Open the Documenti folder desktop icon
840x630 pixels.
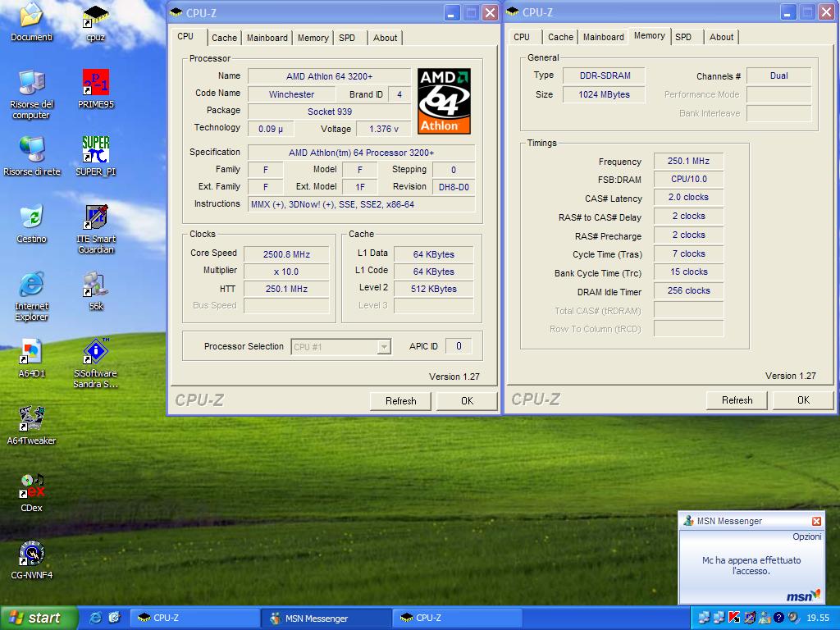[32, 21]
